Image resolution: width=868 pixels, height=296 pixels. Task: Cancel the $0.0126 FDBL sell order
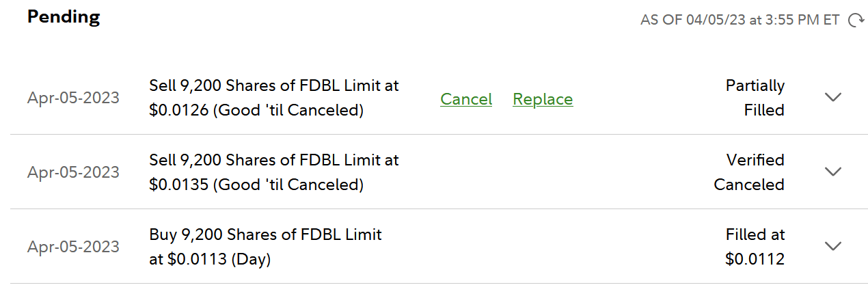pos(466,99)
